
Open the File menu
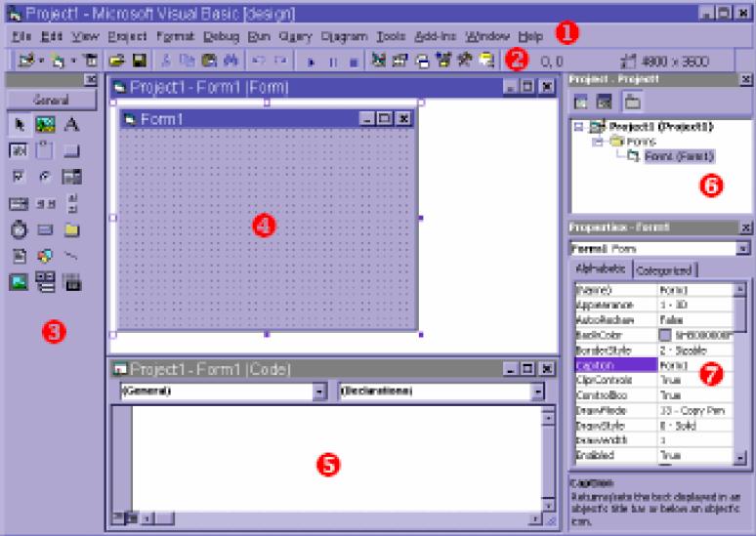[21, 36]
